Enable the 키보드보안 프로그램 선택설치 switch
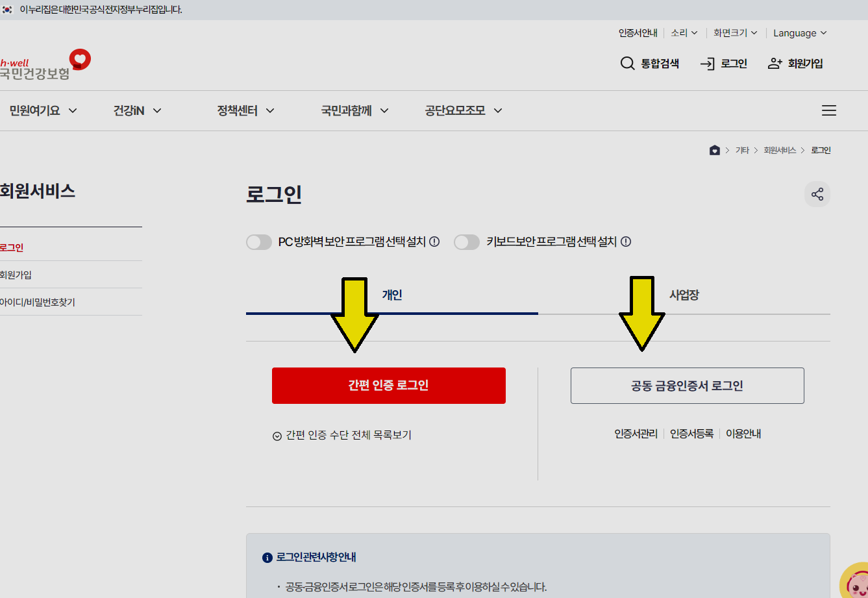The width and height of the screenshot is (868, 598). [x=467, y=242]
